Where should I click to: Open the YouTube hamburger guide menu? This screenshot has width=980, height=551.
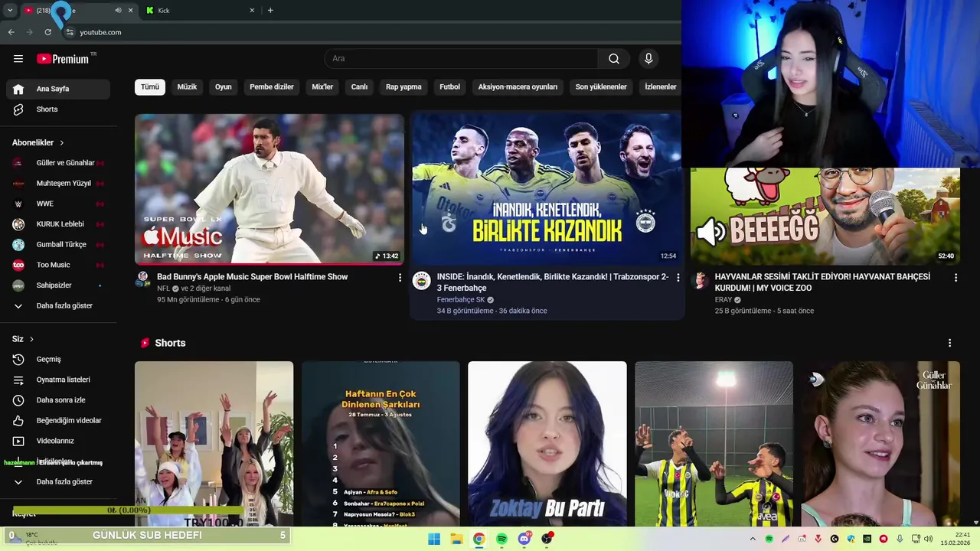[18, 59]
